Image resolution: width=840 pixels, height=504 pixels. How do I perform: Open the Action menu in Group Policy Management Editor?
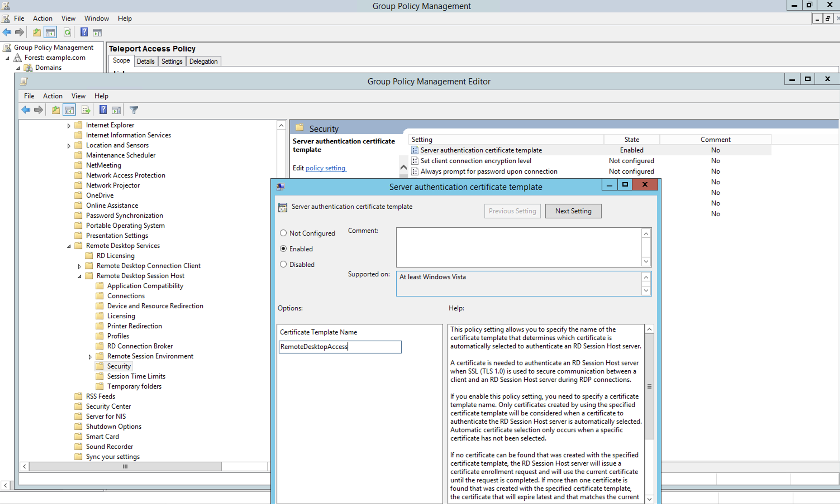(53, 96)
